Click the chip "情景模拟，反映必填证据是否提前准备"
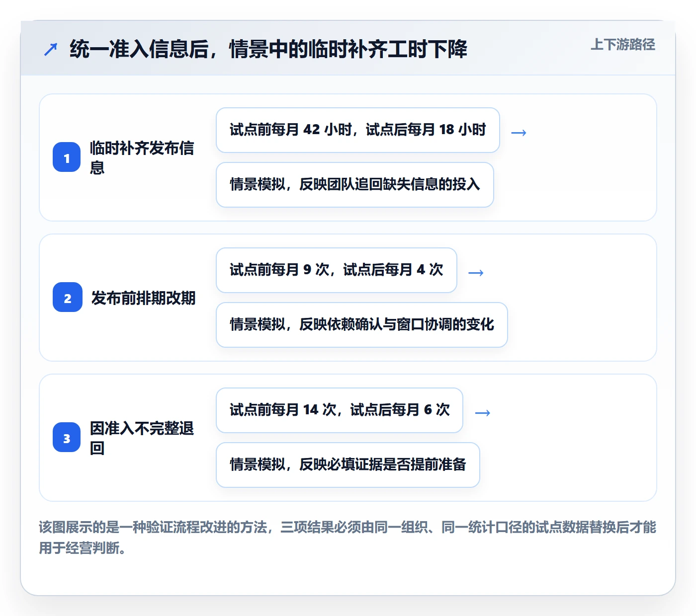The image size is (696, 616). (x=348, y=465)
